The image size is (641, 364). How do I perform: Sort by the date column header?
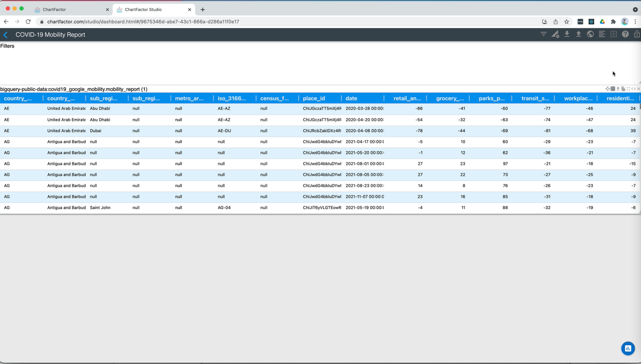click(351, 98)
